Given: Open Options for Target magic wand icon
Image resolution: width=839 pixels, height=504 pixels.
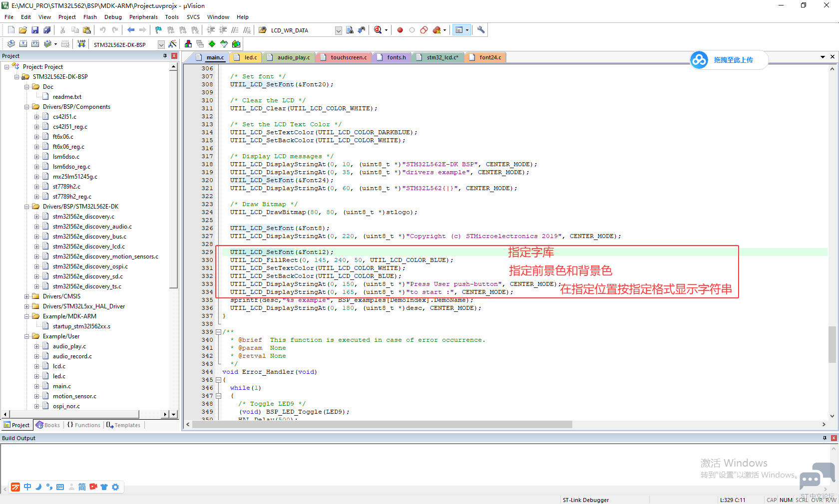Looking at the screenshot, I should tap(172, 44).
